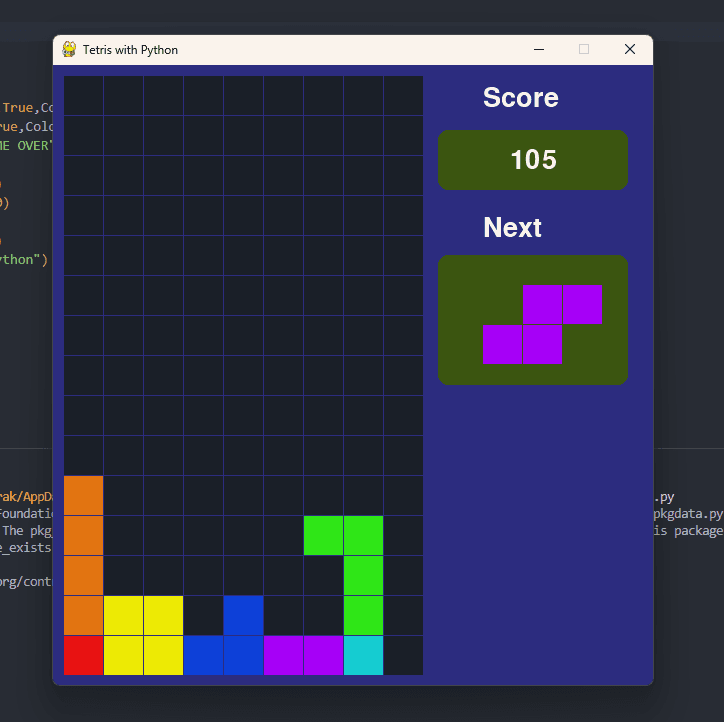Image resolution: width=724 pixels, height=722 pixels.
Task: Click the Score heading label
Action: coord(520,97)
